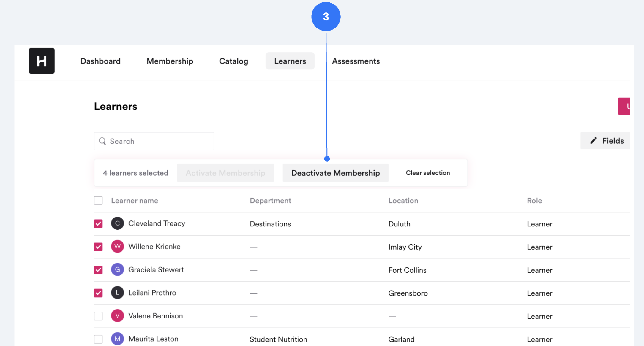Click the Learners page heading
The height and width of the screenshot is (346, 644).
116,107
